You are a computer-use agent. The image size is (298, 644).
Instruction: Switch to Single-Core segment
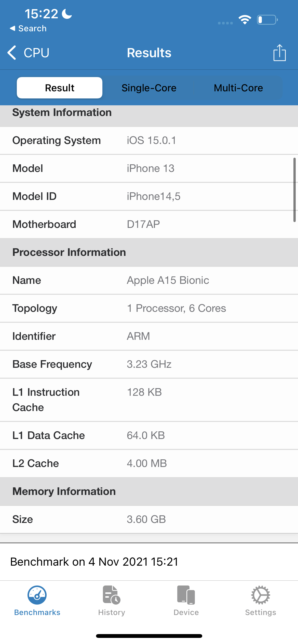[x=149, y=88]
